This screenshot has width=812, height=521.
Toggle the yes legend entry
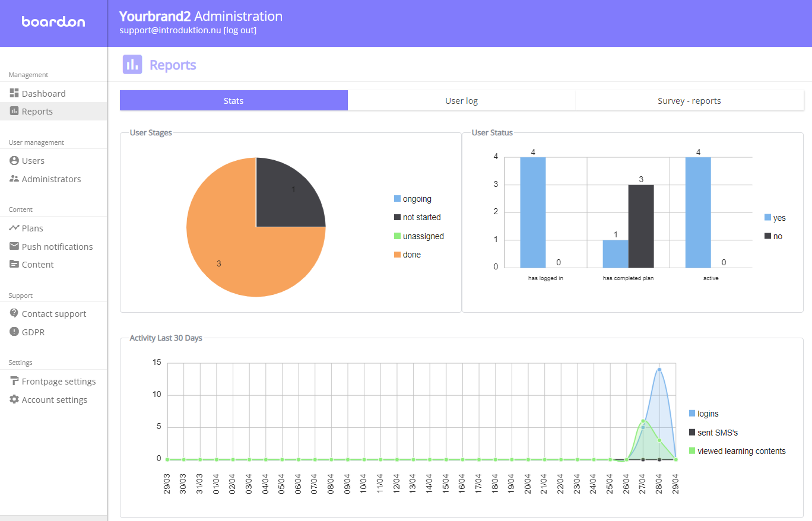(x=775, y=218)
